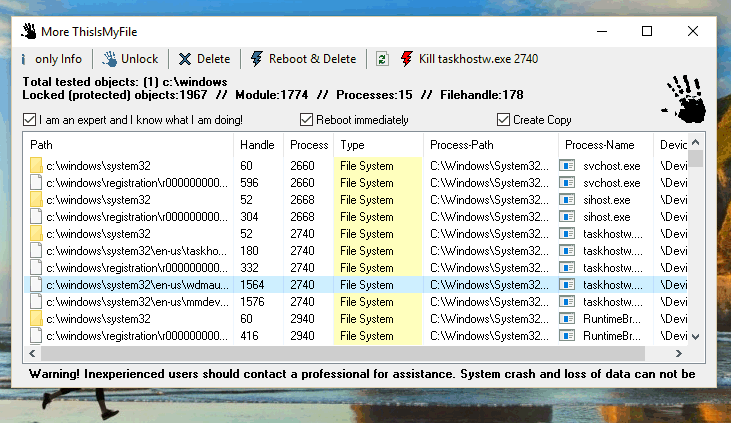Click the Unlock hand icon
The height and width of the screenshot is (423, 731).
110,59
